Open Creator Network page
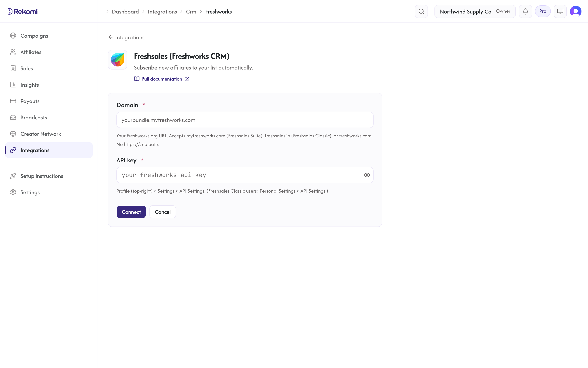This screenshot has width=588, height=368. click(x=49, y=134)
